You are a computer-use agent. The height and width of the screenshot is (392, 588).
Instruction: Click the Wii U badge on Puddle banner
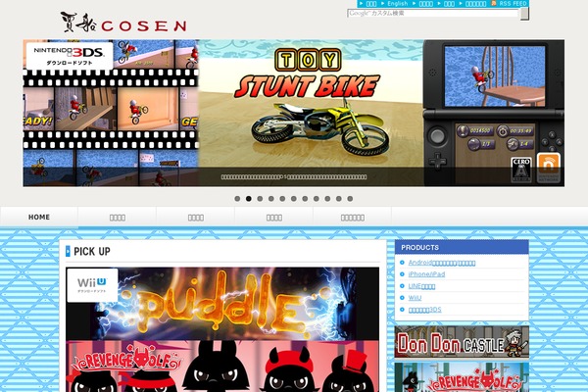pyautogui.click(x=92, y=285)
